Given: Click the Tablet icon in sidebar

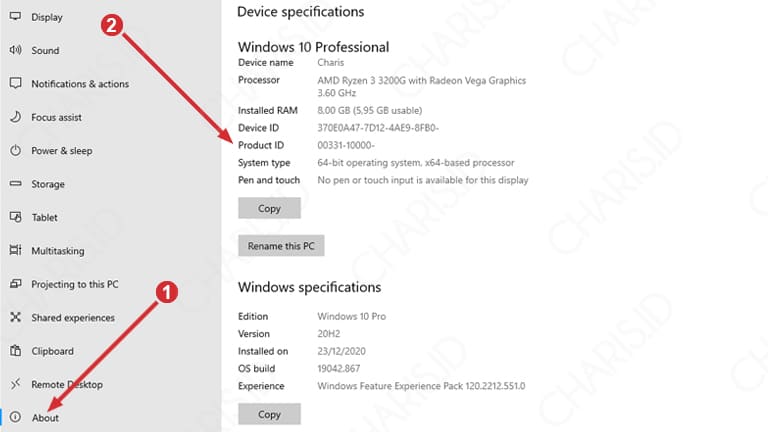Looking at the screenshot, I should (15, 217).
